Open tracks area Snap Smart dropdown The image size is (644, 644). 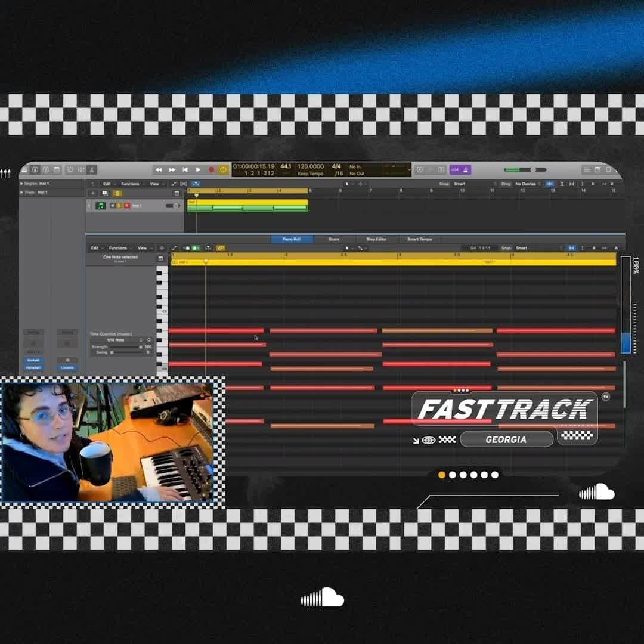[475, 184]
